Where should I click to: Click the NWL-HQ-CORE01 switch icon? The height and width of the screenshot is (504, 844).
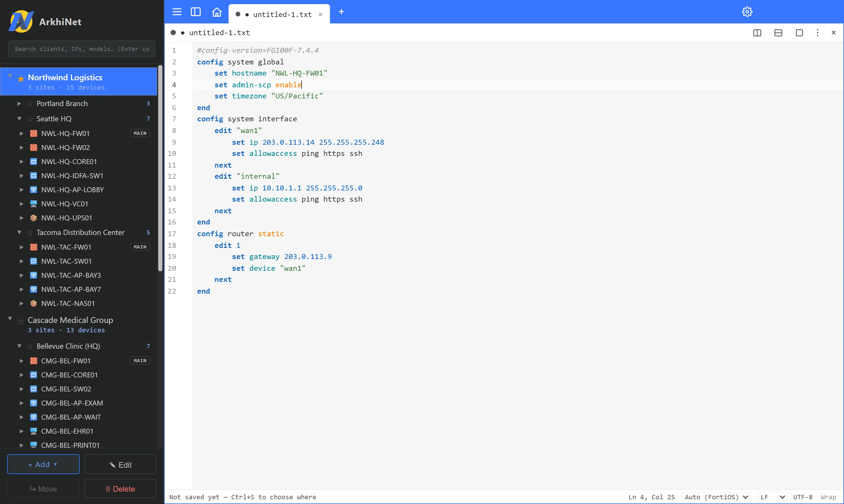tap(33, 162)
